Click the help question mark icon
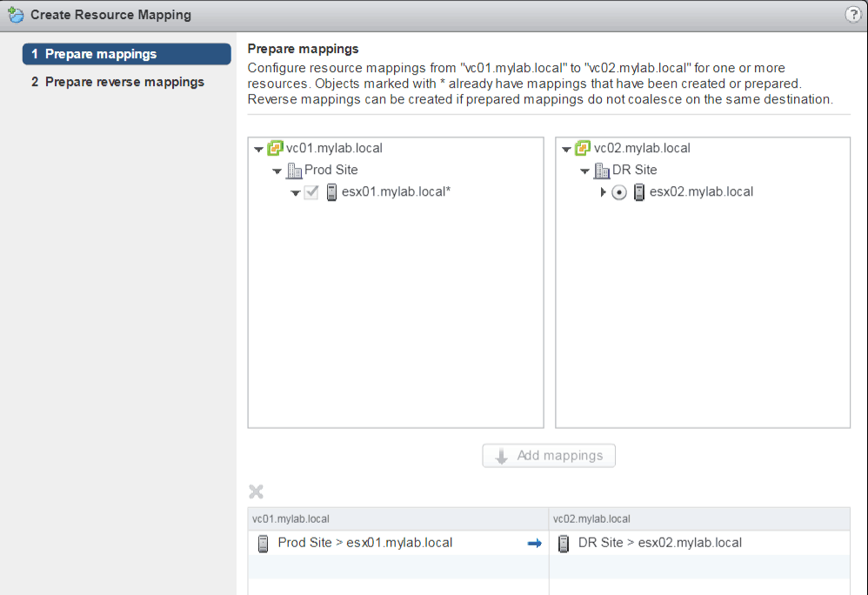Viewport: 868px width, 595px height. coord(852,15)
